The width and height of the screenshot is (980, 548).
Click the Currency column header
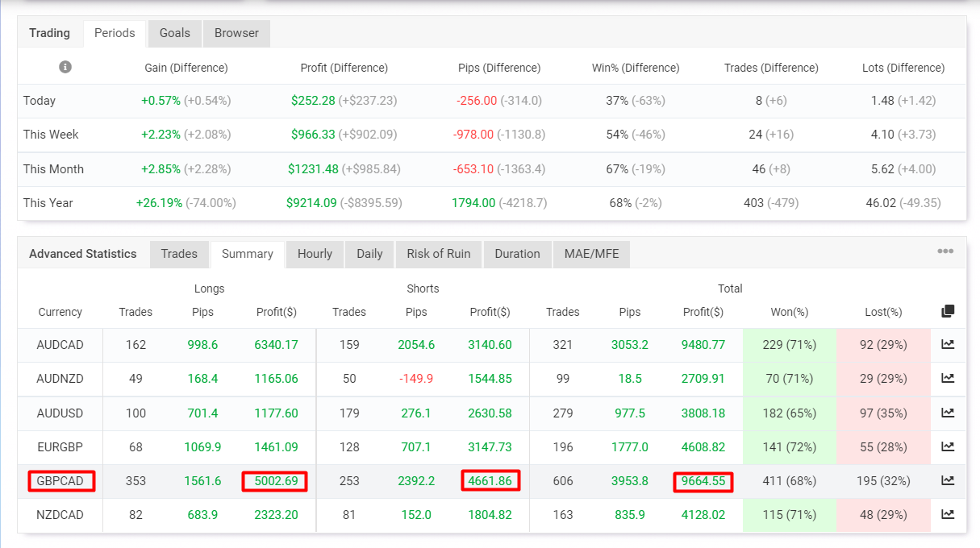click(x=60, y=312)
